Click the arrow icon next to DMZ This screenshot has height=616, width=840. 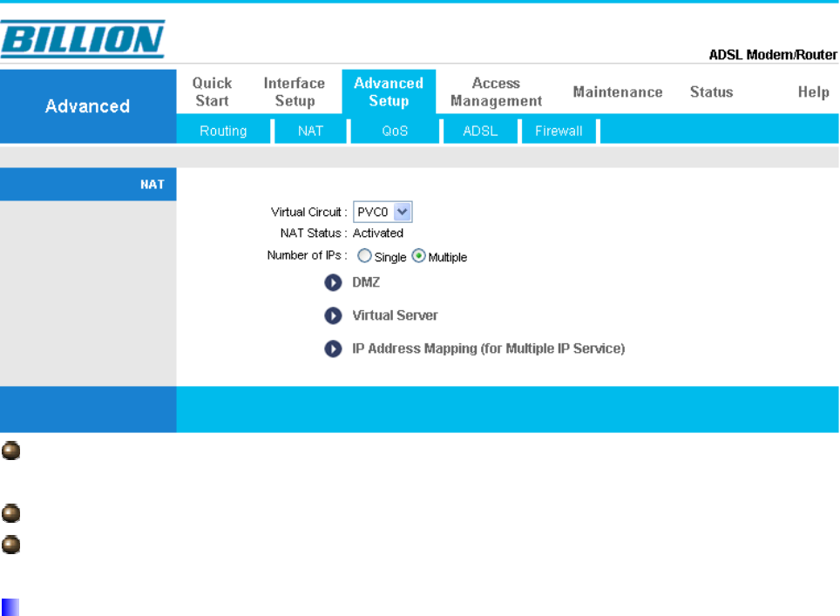333,282
